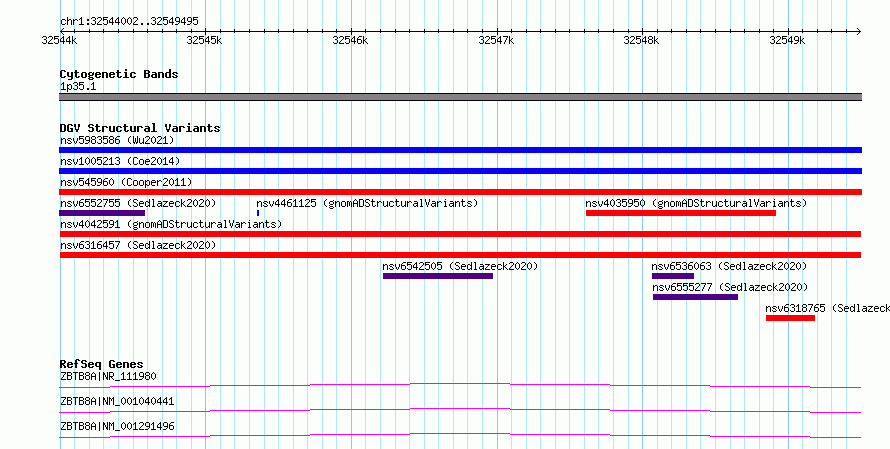Image resolution: width=890 pixels, height=449 pixels.
Task: Click the Cytogenetic Bands track title
Action: (x=119, y=74)
